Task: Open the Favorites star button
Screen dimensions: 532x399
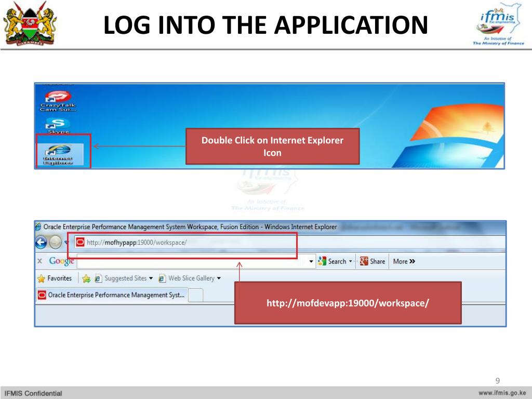Action: pyautogui.click(x=55, y=278)
